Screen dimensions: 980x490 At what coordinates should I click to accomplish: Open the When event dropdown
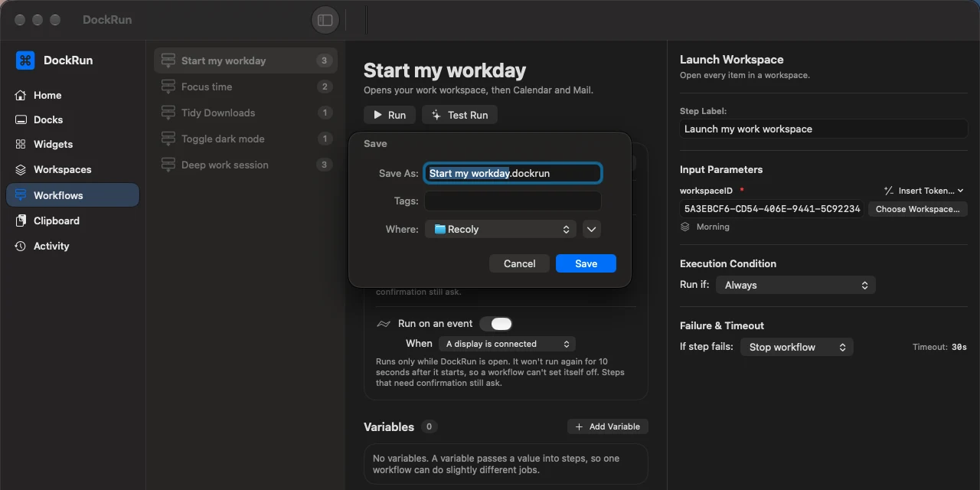point(507,344)
